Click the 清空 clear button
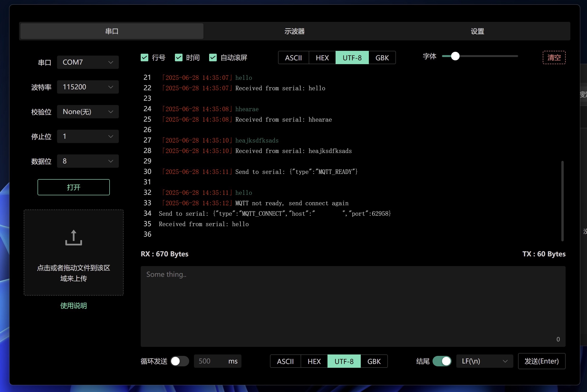This screenshot has width=587, height=392. point(554,57)
